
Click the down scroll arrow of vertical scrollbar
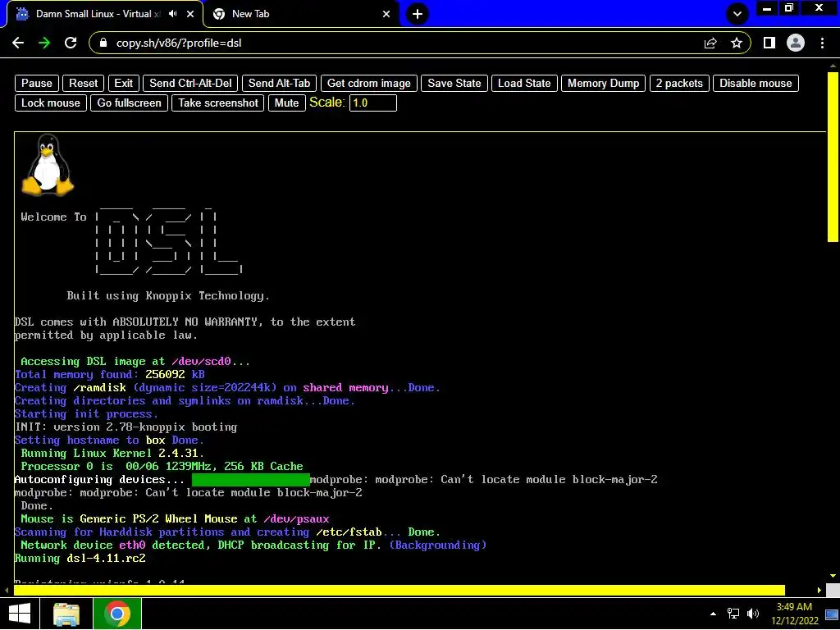click(833, 576)
